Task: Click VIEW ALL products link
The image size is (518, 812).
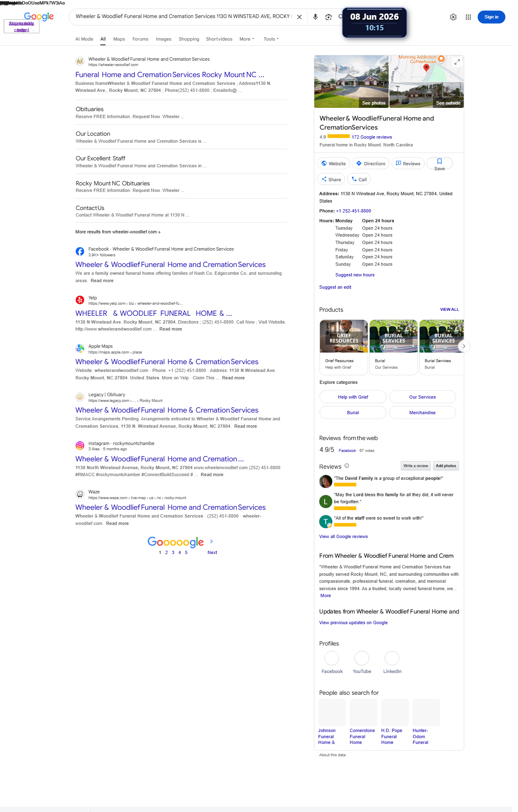Action: (x=450, y=310)
